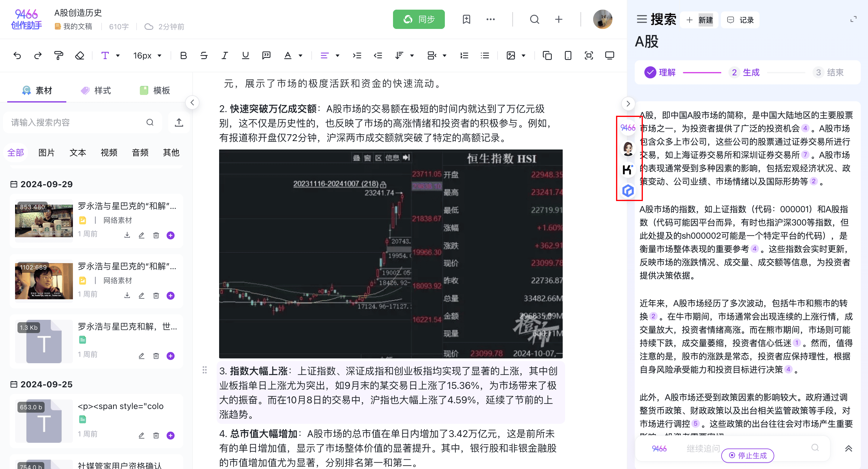Click the 2 生成 progress step
This screenshot has height=469, width=868.
click(745, 72)
